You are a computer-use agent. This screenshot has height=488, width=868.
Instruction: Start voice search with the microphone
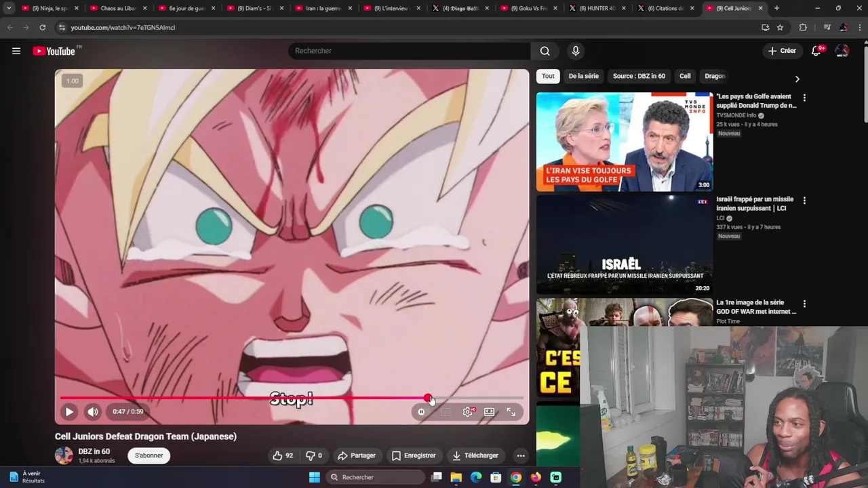576,51
